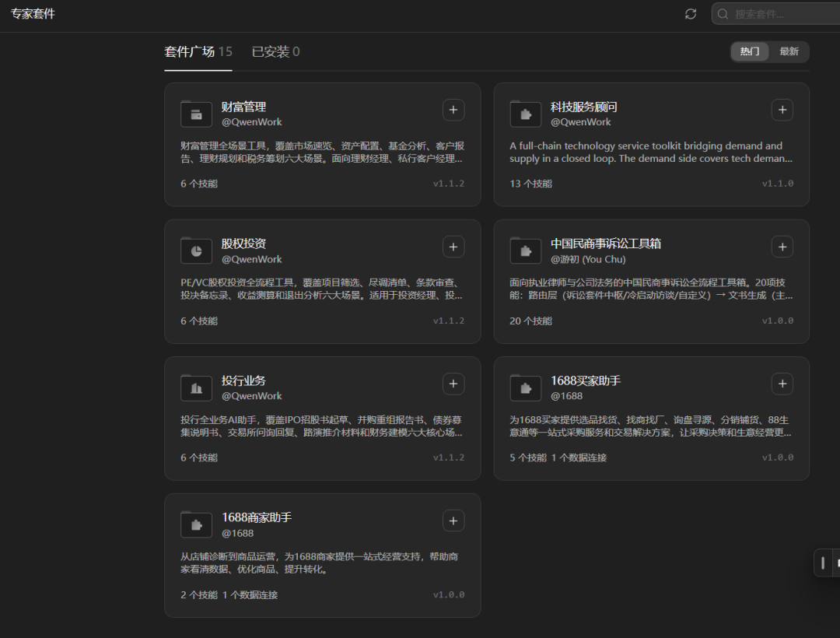Image resolution: width=840 pixels, height=638 pixels.
Task: Click version v1.0.0 on 中国民商事诉讼工具箱
Action: 778,321
